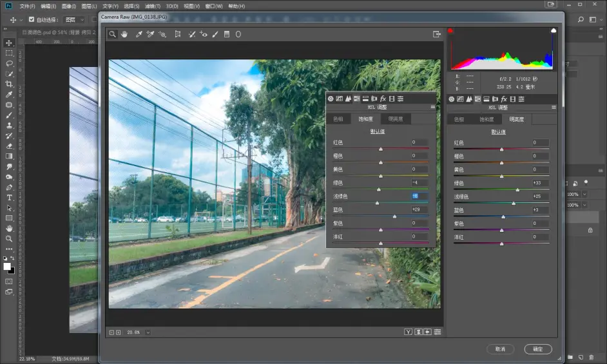Screen dimensions: 607x364
Task: Click 确定 to confirm Camera Raw changes
Action: 538,349
